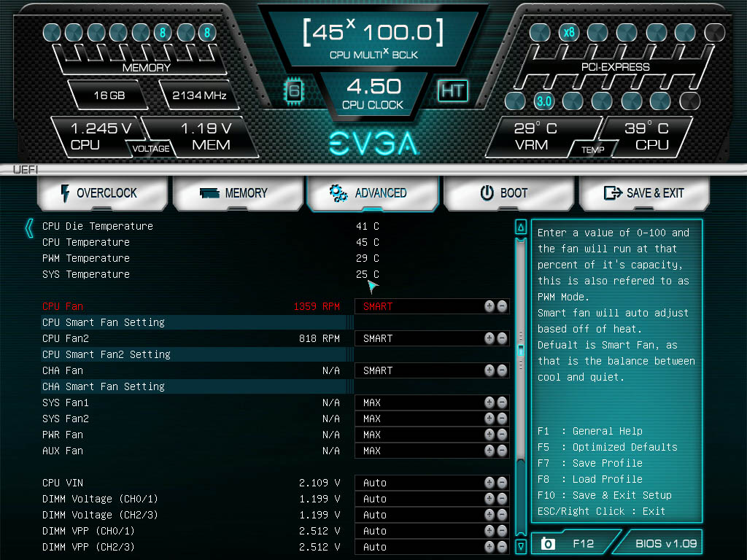Click minus on DIMM Voltage (CH2/3) row
This screenshot has height=560, width=747.
pyautogui.click(x=502, y=514)
